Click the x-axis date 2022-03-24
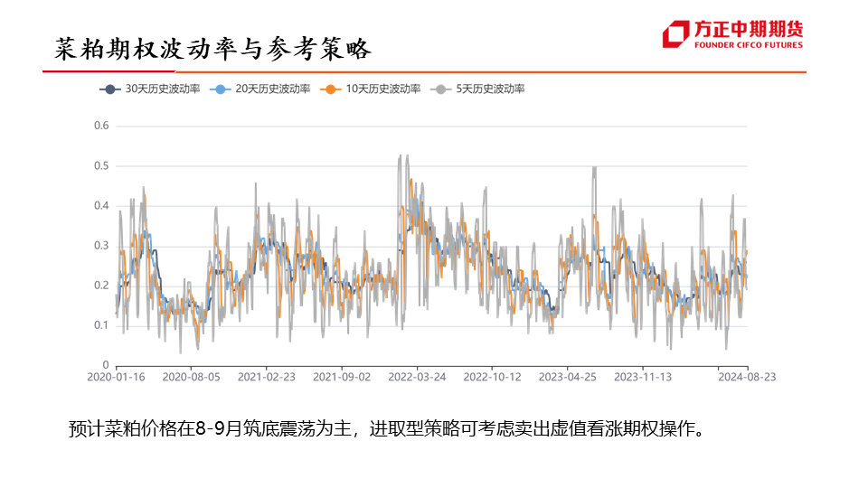The width and height of the screenshot is (868, 488). (418, 377)
